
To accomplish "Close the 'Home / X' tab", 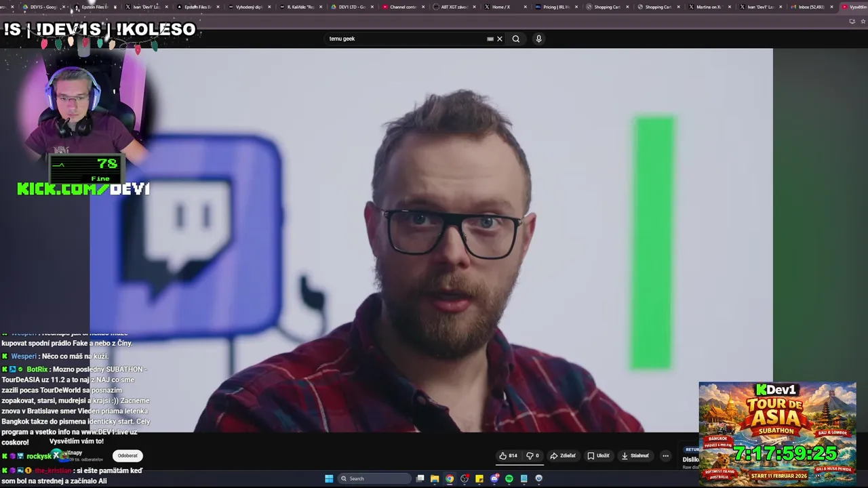I will [526, 7].
